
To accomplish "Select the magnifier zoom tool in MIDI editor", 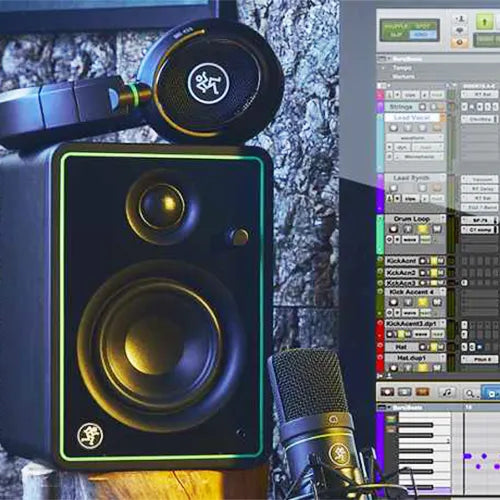I will click(x=469, y=393).
